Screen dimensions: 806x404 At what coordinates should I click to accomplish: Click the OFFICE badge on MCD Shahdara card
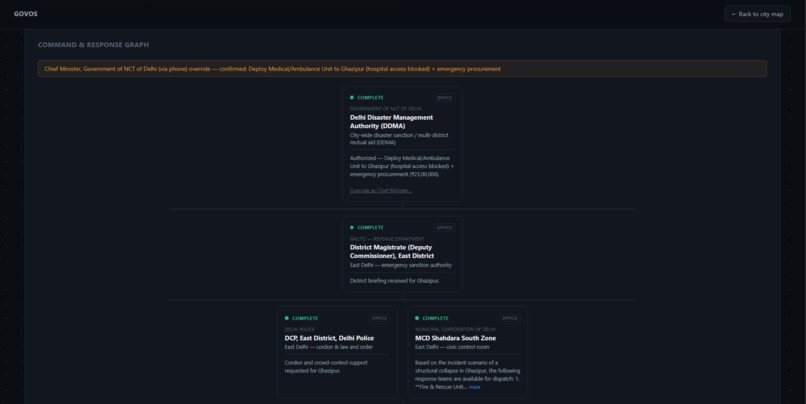click(x=509, y=318)
